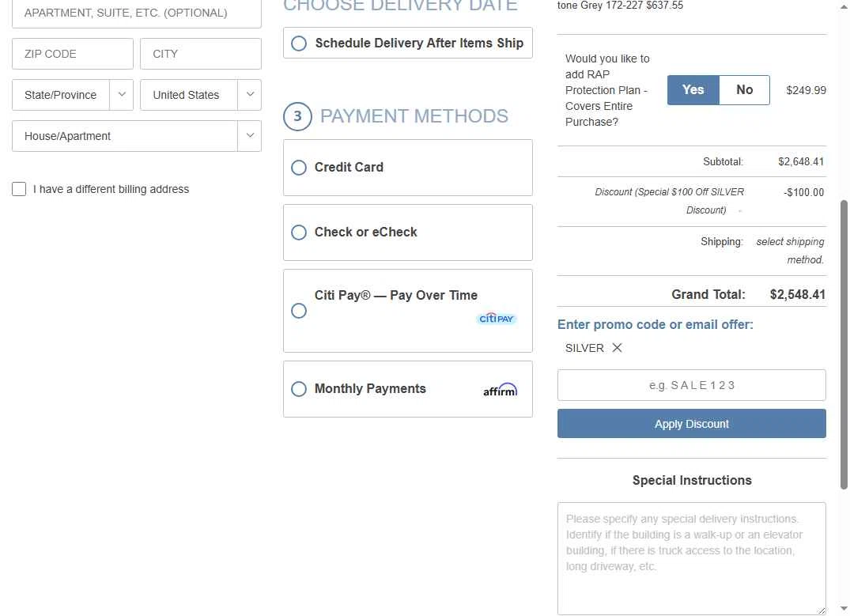Image resolution: width=850 pixels, height=616 pixels.
Task: Click Enter promo code or email offer label
Action: tap(655, 325)
